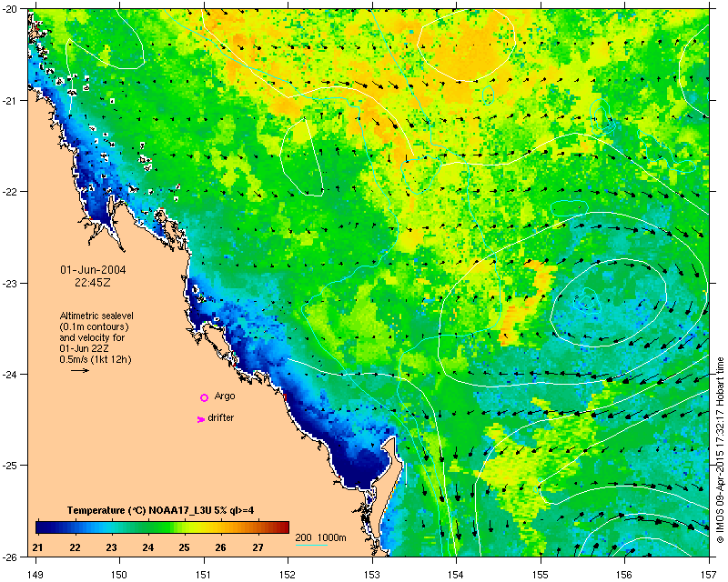
Task: Select the '22:45Z' time text
Action: (93, 282)
